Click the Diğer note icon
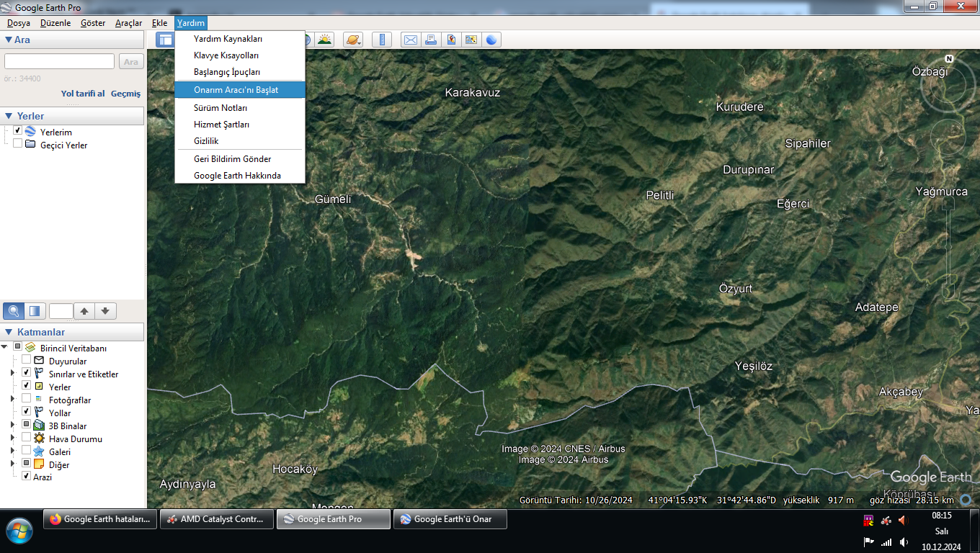The height and width of the screenshot is (553, 980). [x=39, y=464]
